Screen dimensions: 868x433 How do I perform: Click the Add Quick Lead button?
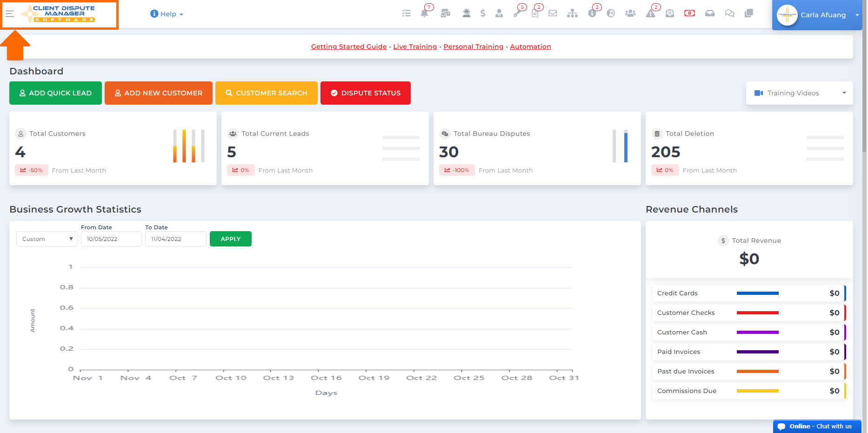point(55,93)
